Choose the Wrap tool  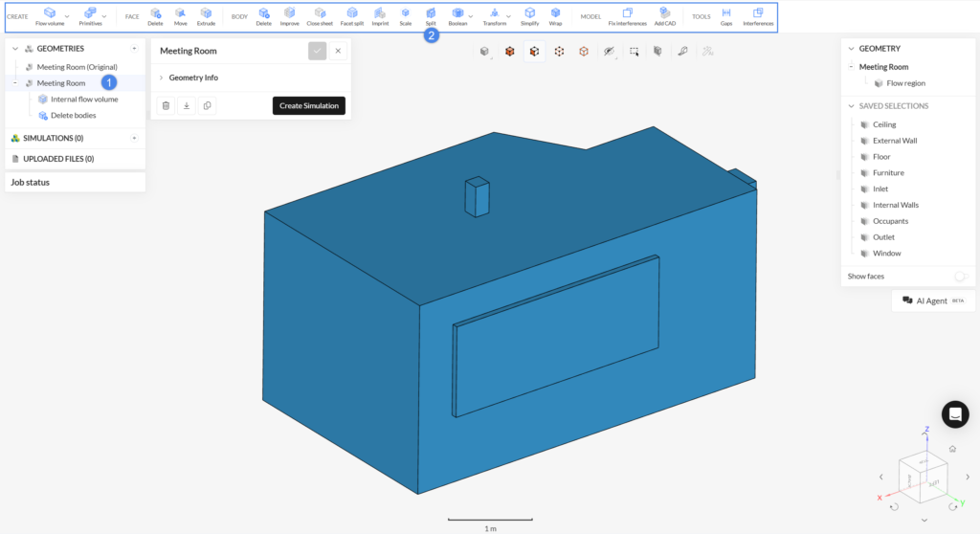[x=555, y=16]
